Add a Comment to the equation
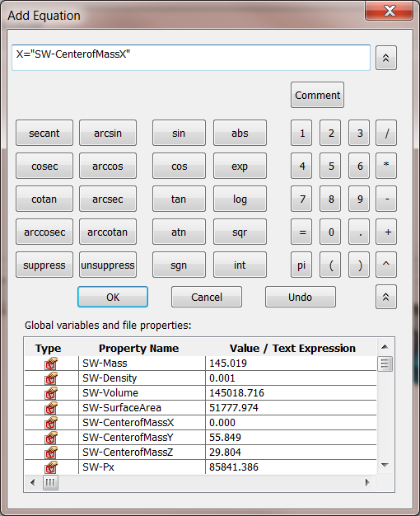Screen dimensions: 420x516 [317, 95]
